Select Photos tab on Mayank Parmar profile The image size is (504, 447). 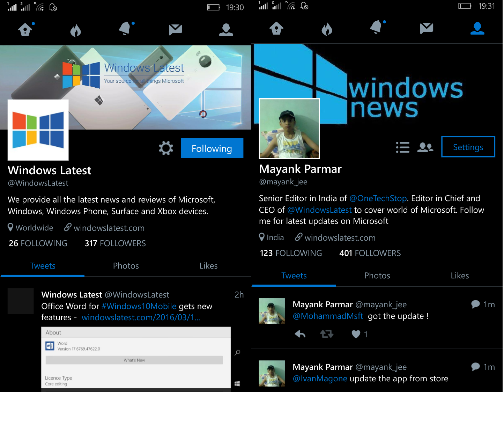coord(377,276)
